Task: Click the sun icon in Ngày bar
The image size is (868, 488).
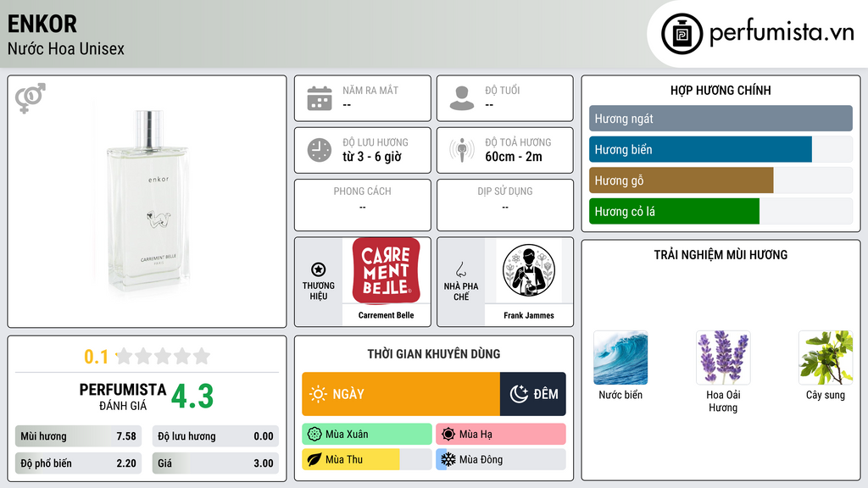Action: tap(318, 394)
